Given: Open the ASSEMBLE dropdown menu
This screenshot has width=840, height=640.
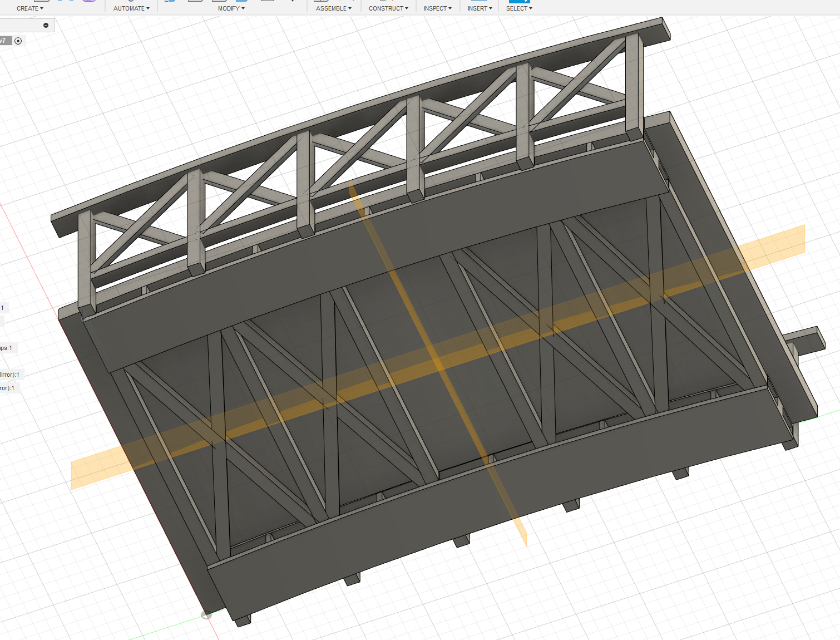Looking at the screenshot, I should point(334,8).
